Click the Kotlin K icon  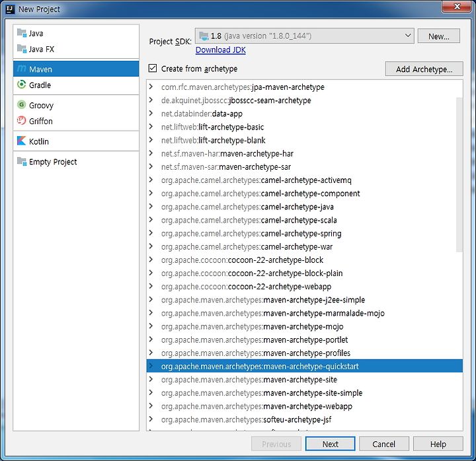22,141
